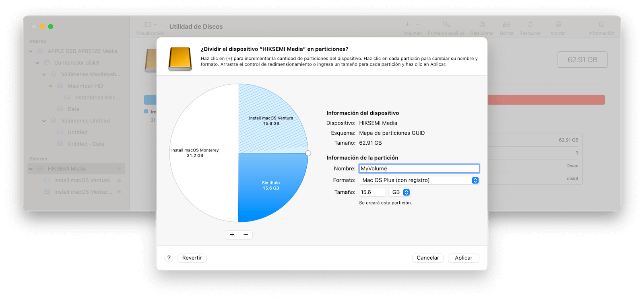The height and width of the screenshot is (301, 644).
Task: Click the Nombre field containing MyVolume
Action: 419,168
